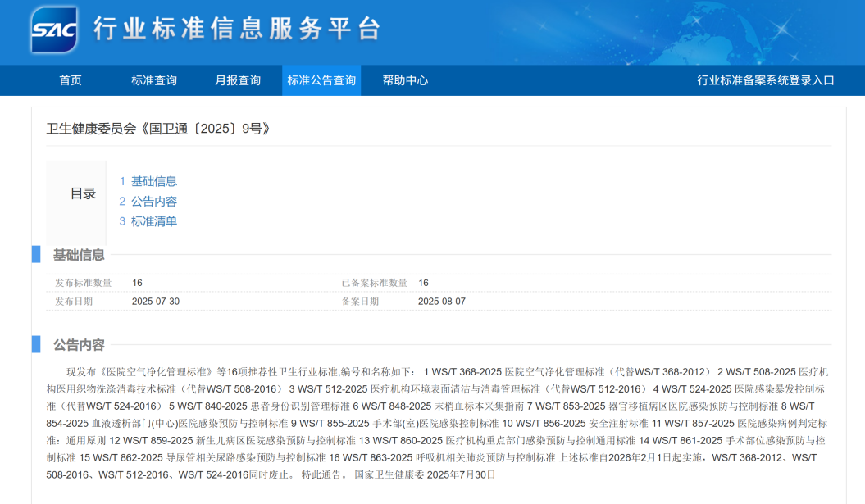Click the 发布日期 label
Viewport: 865px width, 504px height.
[x=74, y=302]
